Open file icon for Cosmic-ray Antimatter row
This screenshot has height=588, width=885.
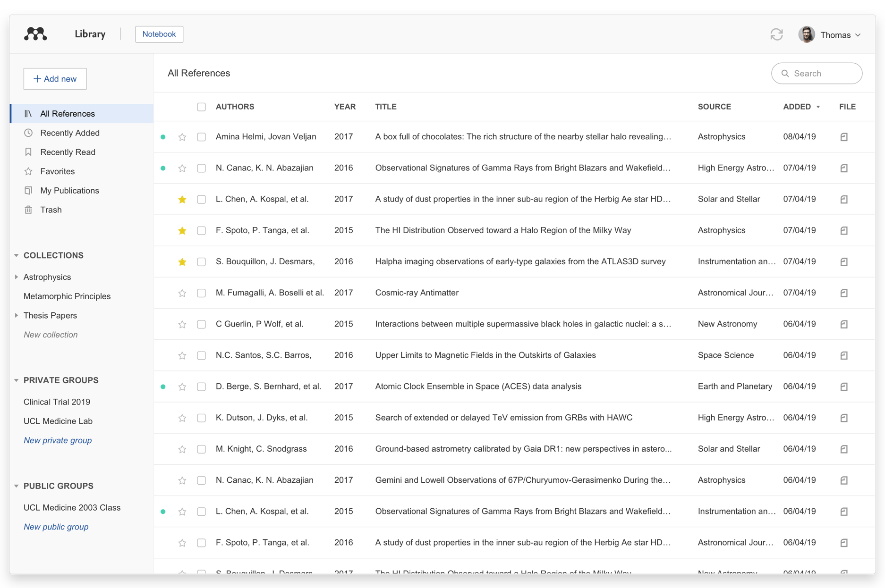pos(844,293)
